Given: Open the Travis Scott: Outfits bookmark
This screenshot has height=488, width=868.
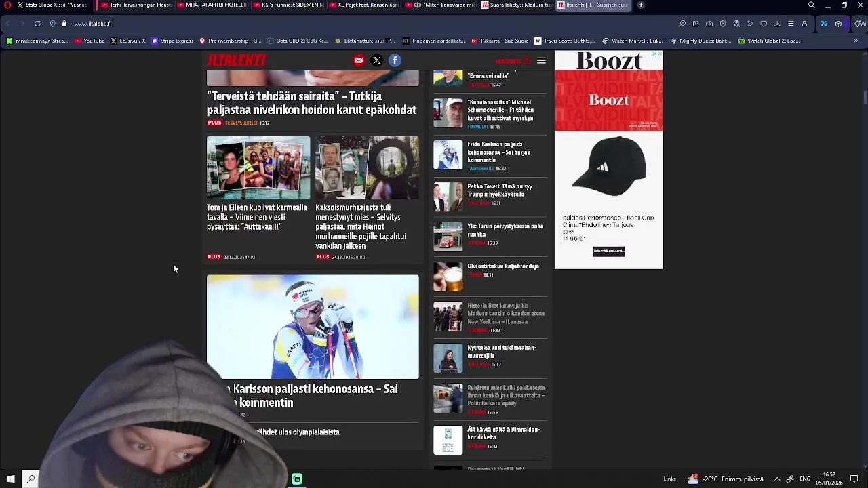Looking at the screenshot, I should click(565, 41).
